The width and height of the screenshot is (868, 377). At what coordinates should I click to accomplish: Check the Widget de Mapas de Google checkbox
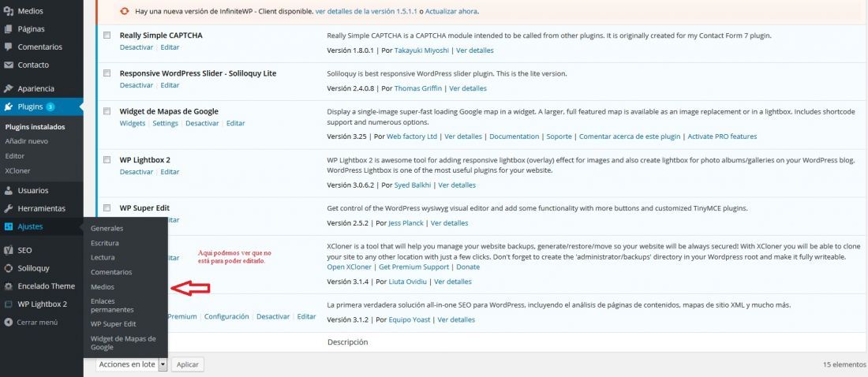tap(107, 111)
